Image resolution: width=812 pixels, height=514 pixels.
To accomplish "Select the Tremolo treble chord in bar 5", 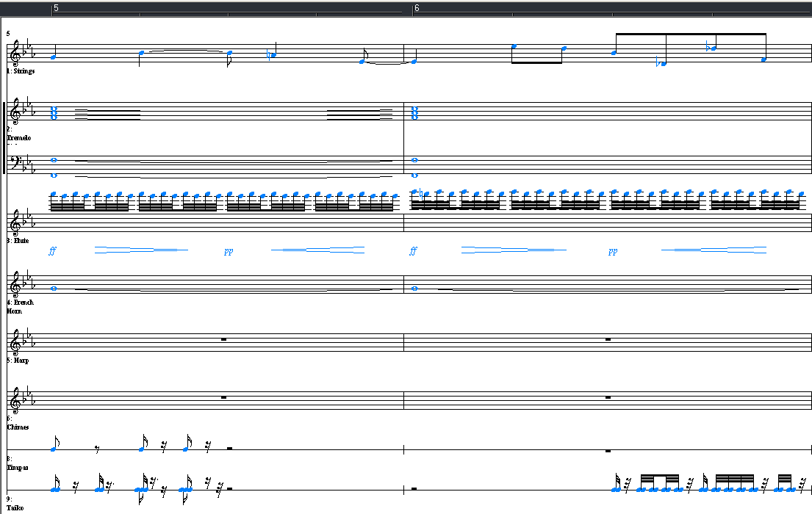I will point(54,113).
